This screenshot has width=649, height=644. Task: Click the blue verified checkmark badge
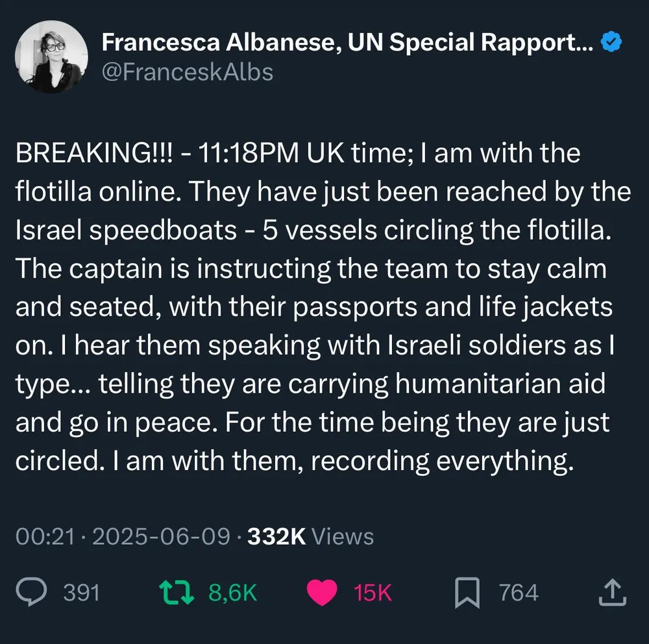611,43
